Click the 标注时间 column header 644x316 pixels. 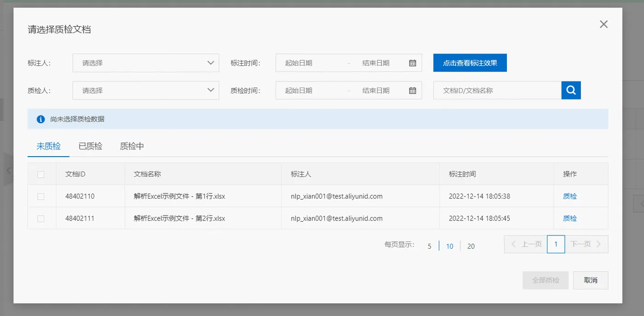pos(462,174)
